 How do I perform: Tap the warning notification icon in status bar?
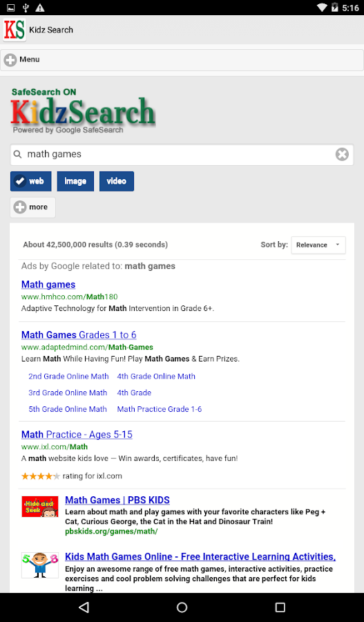[39, 8]
